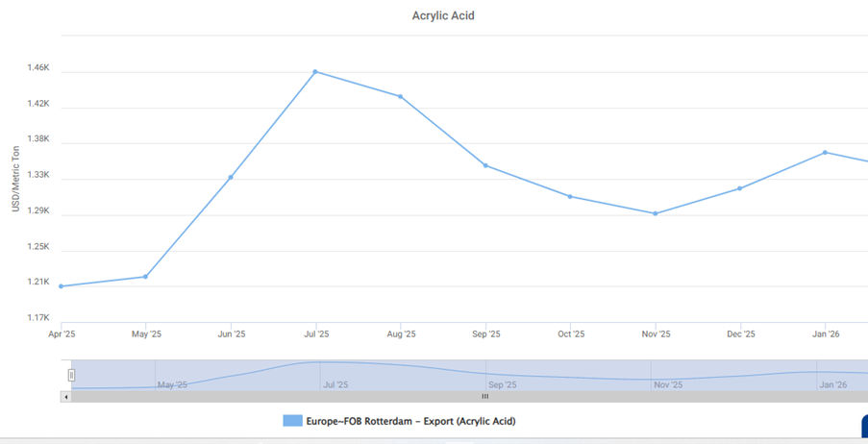Click Nov '25 in the range navigator
This screenshot has height=444, width=868.
[x=668, y=384]
